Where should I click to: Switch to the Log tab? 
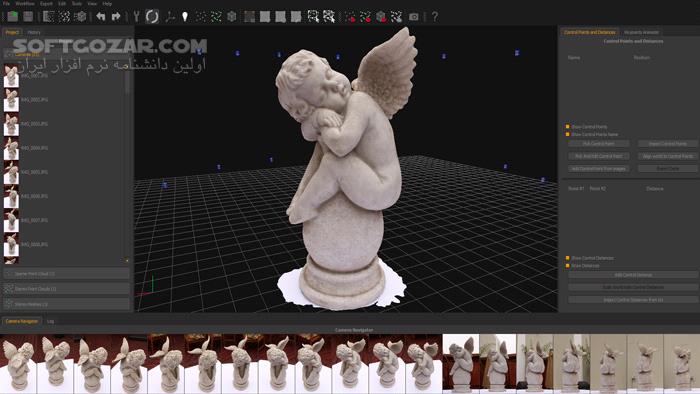click(x=50, y=321)
